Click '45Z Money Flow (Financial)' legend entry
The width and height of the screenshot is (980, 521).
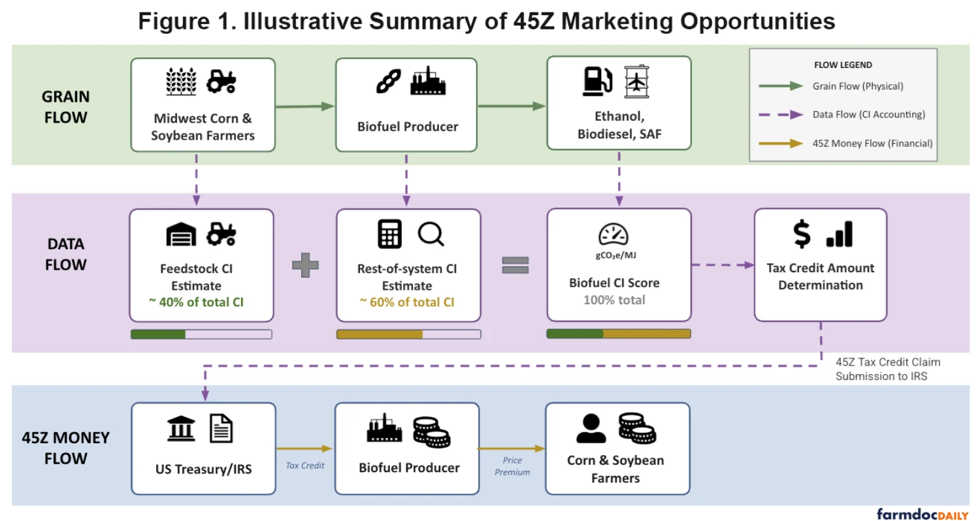(872, 144)
